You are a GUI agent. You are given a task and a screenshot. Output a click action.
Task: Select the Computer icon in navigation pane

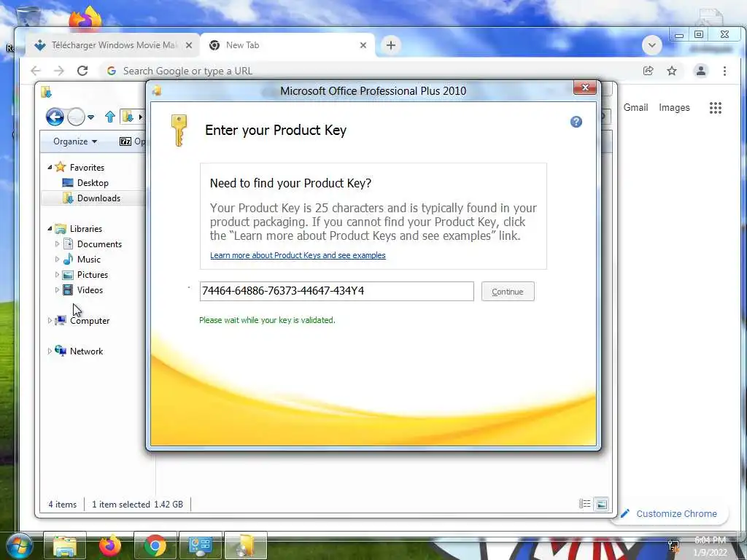(61, 321)
